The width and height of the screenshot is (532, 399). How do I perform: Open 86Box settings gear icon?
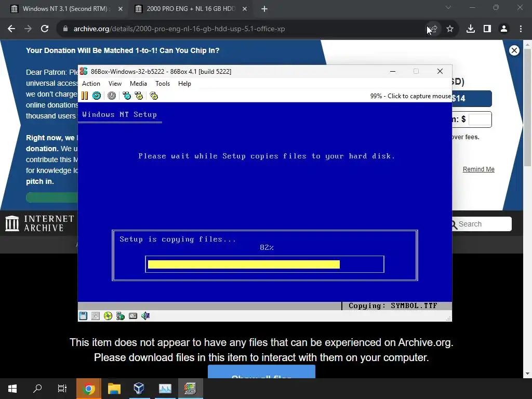click(154, 96)
